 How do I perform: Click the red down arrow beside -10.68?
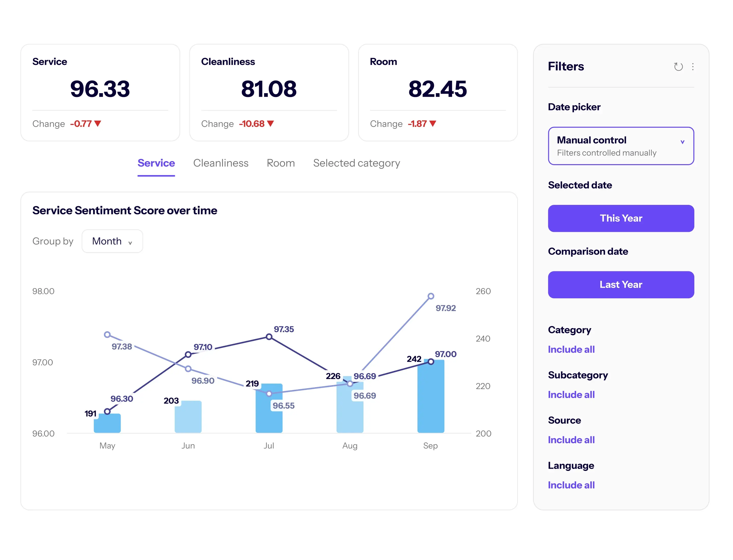270,124
